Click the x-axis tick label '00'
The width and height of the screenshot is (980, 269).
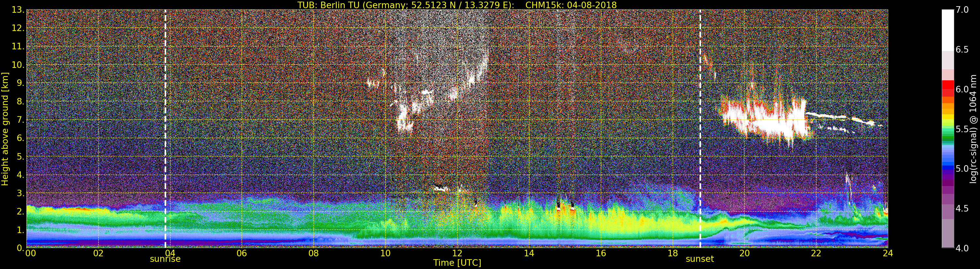coord(30,253)
